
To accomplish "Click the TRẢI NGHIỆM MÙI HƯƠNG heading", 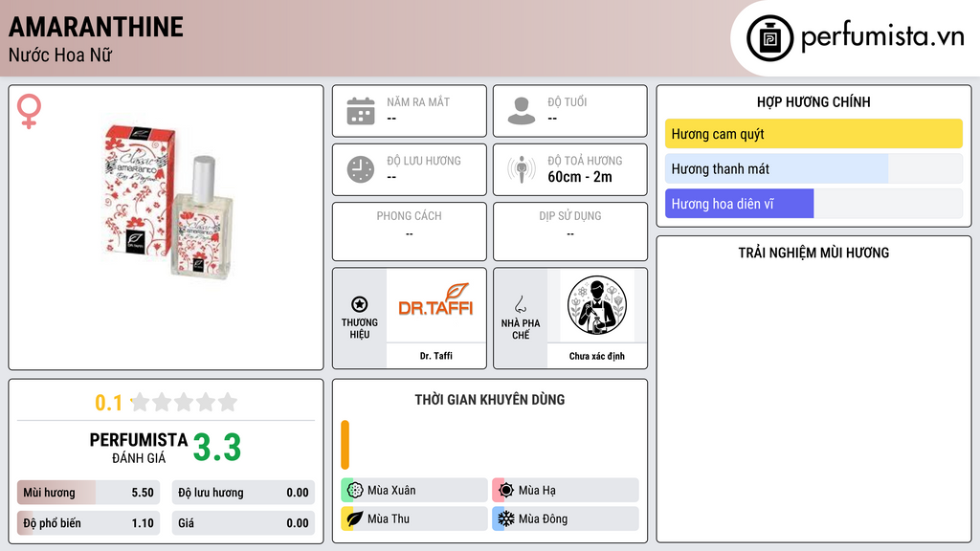I will 813,253.
